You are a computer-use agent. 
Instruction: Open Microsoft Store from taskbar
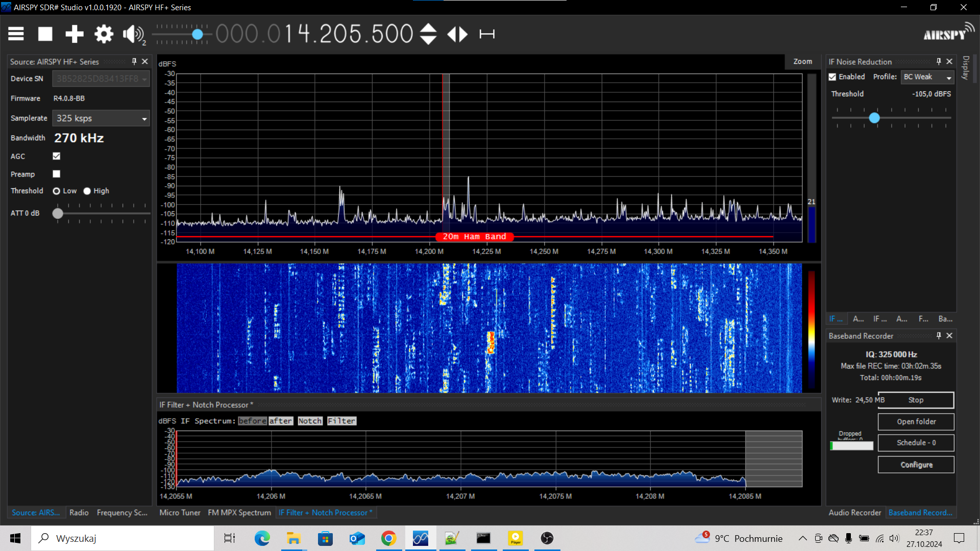click(325, 538)
